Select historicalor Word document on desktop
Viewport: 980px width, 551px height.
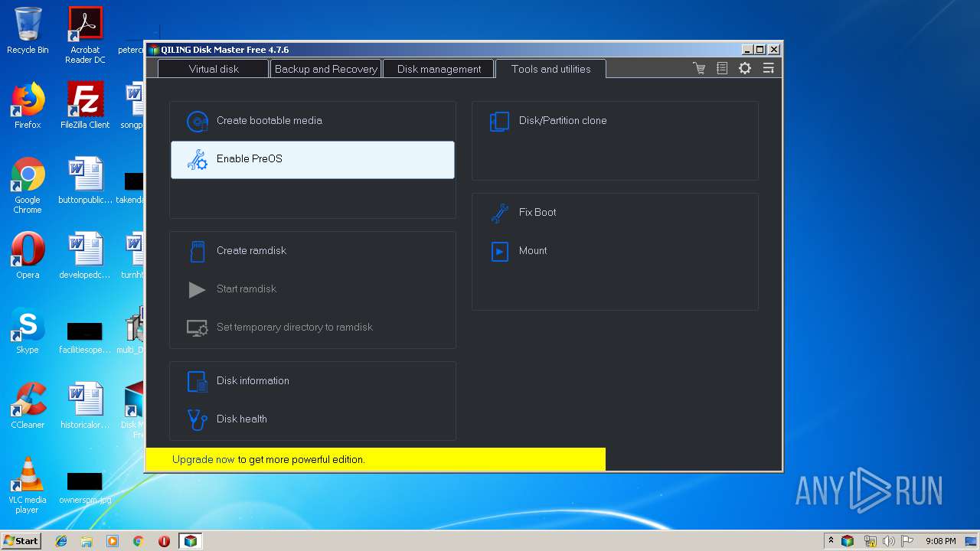85,406
